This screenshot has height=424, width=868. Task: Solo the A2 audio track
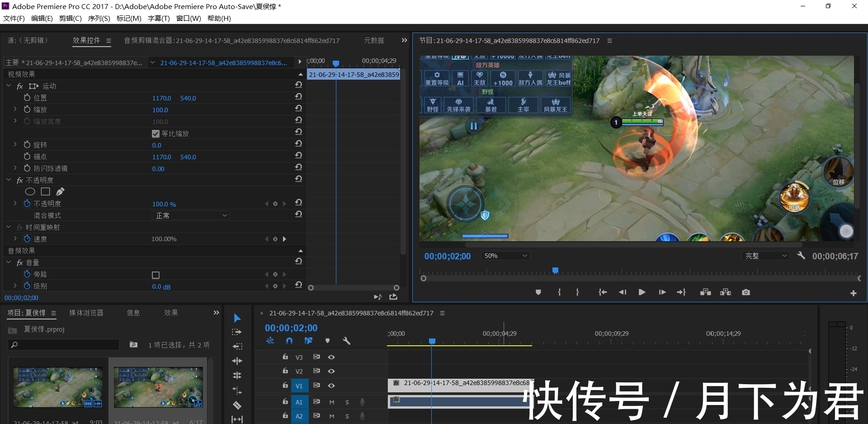coord(347,416)
